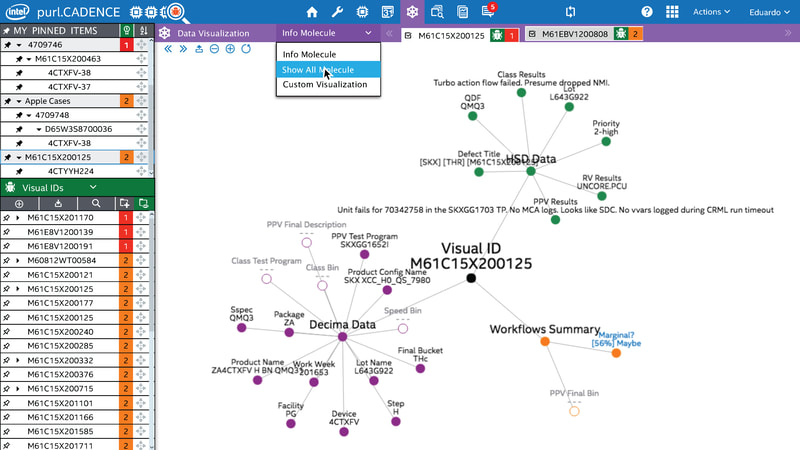Image resolution: width=800 pixels, height=450 pixels.
Task: Open the help question mark icon
Action: click(x=646, y=12)
